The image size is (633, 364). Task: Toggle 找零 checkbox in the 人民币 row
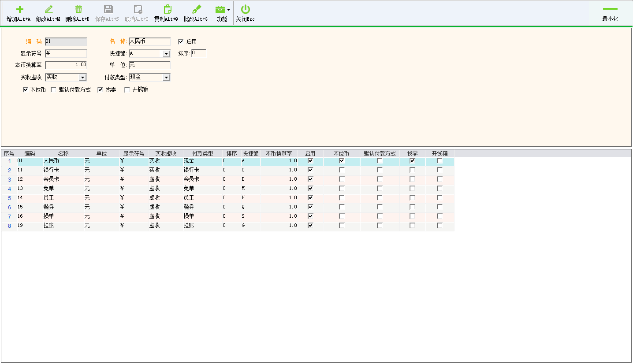pos(412,161)
